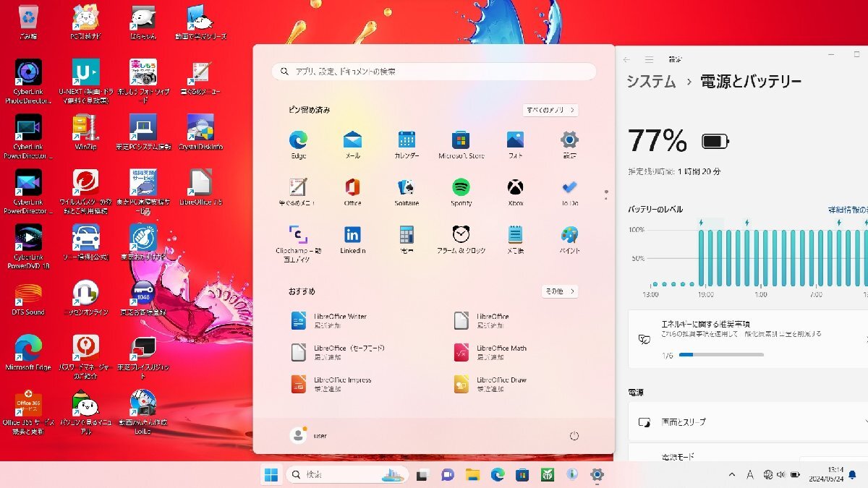Select the U-NEXT desktop shortcut
The width and height of the screenshot is (868, 488).
(x=85, y=81)
